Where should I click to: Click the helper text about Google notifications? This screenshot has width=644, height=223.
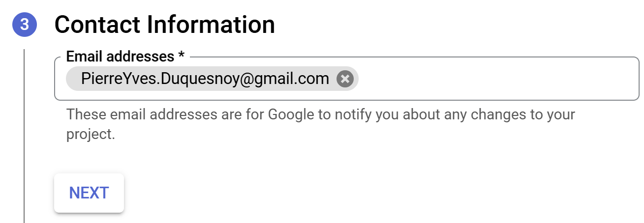(320, 115)
